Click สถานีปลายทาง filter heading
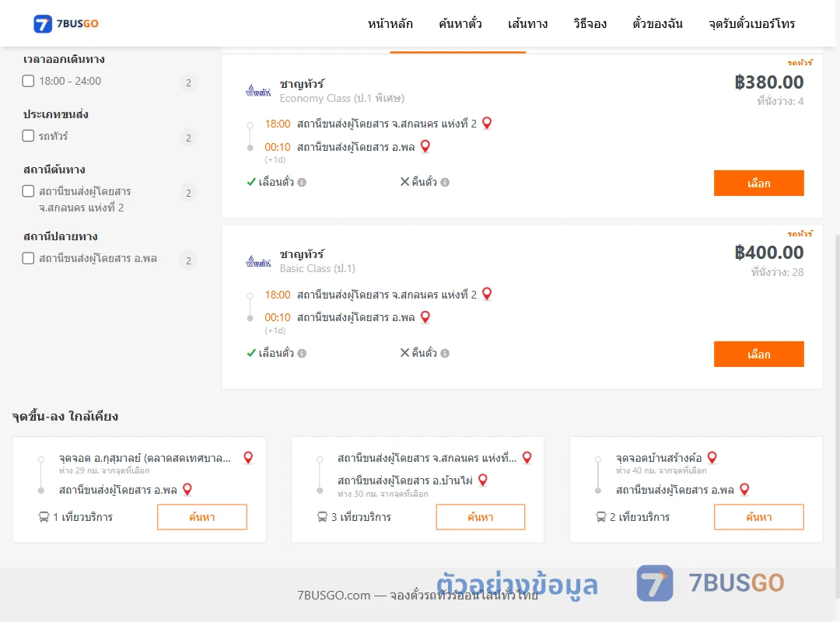This screenshot has height=622, width=840. click(60, 236)
